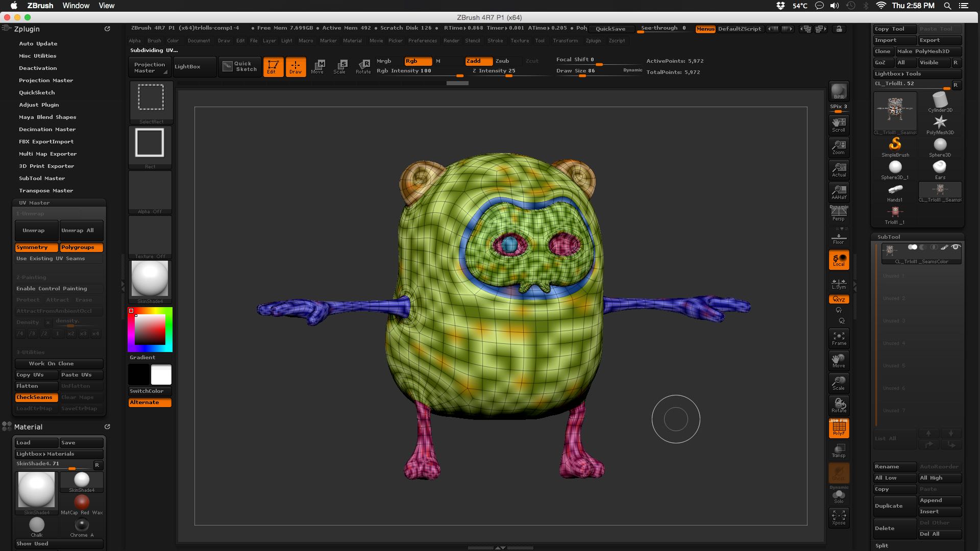Activate Draw mode button
The width and height of the screenshot is (980, 551).
(x=296, y=66)
